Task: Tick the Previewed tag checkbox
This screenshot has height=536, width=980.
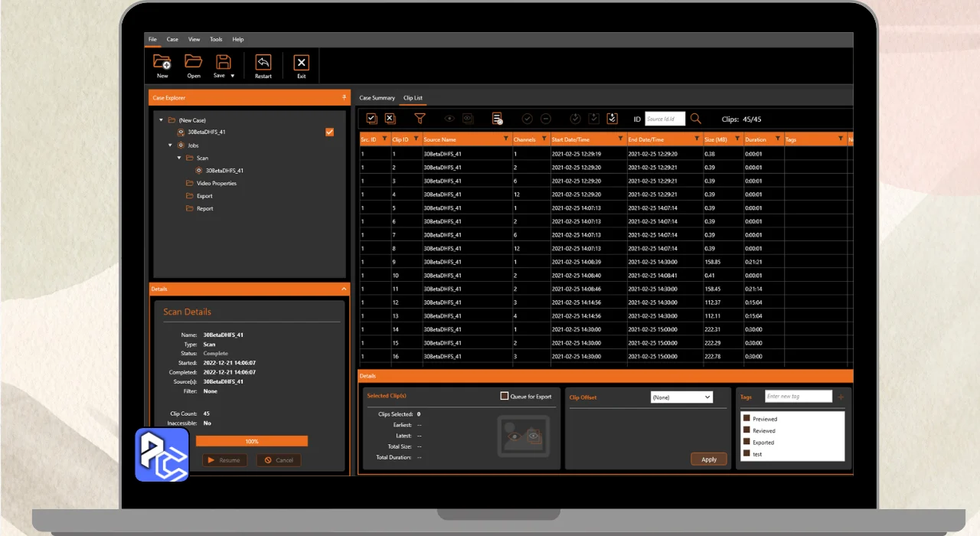Action: click(746, 418)
